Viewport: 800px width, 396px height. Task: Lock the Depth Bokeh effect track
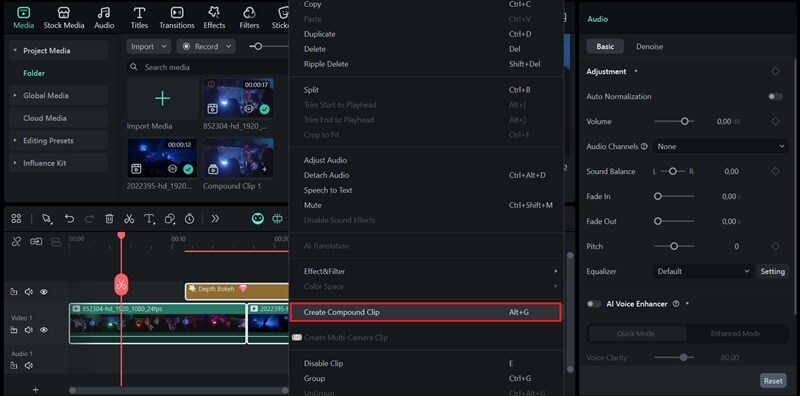tap(14, 292)
